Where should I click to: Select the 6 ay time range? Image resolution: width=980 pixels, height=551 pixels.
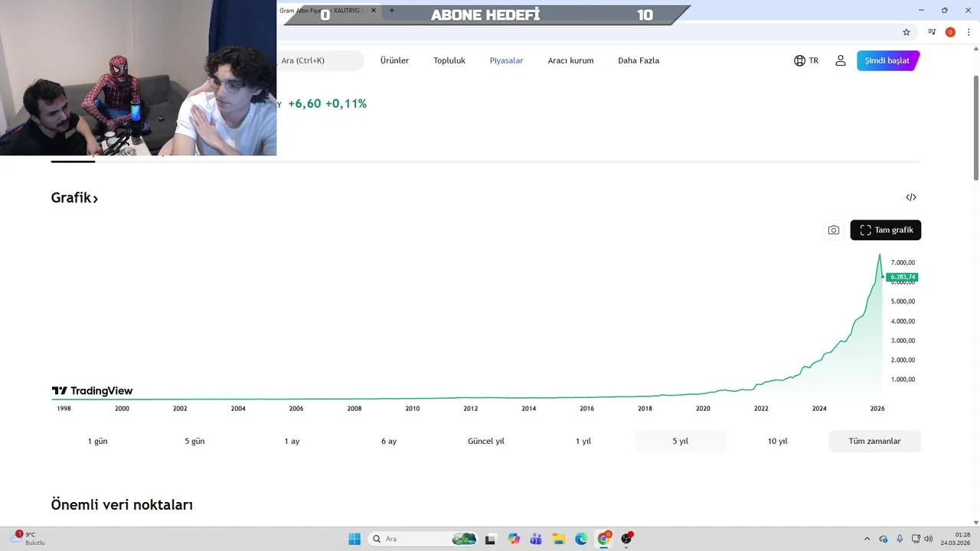[x=389, y=442]
